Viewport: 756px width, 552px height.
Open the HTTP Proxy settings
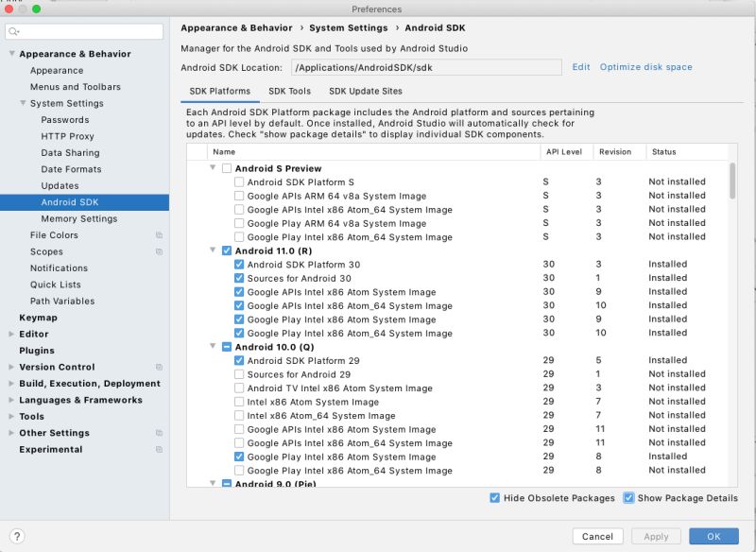[x=67, y=136]
